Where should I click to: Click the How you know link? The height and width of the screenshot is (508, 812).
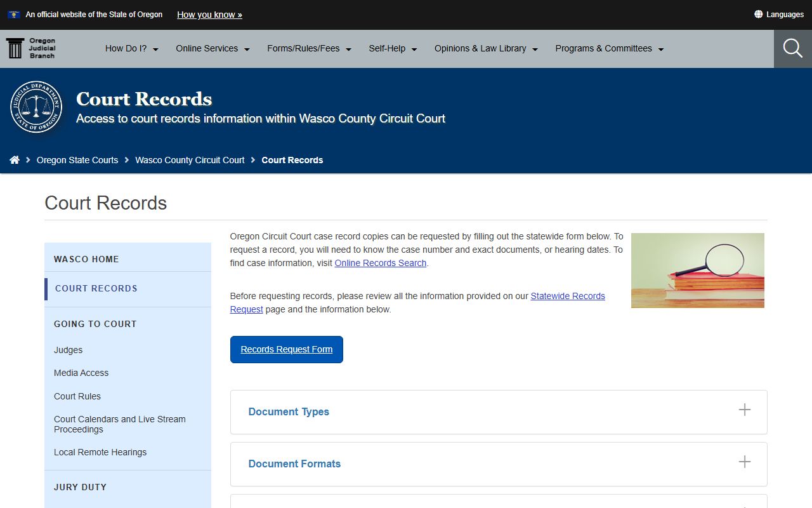click(x=209, y=15)
